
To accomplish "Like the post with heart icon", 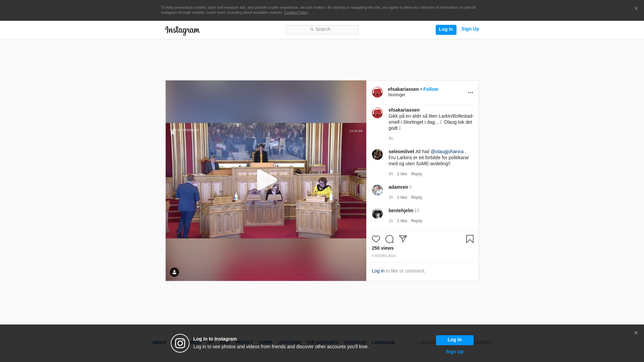I will [376, 239].
